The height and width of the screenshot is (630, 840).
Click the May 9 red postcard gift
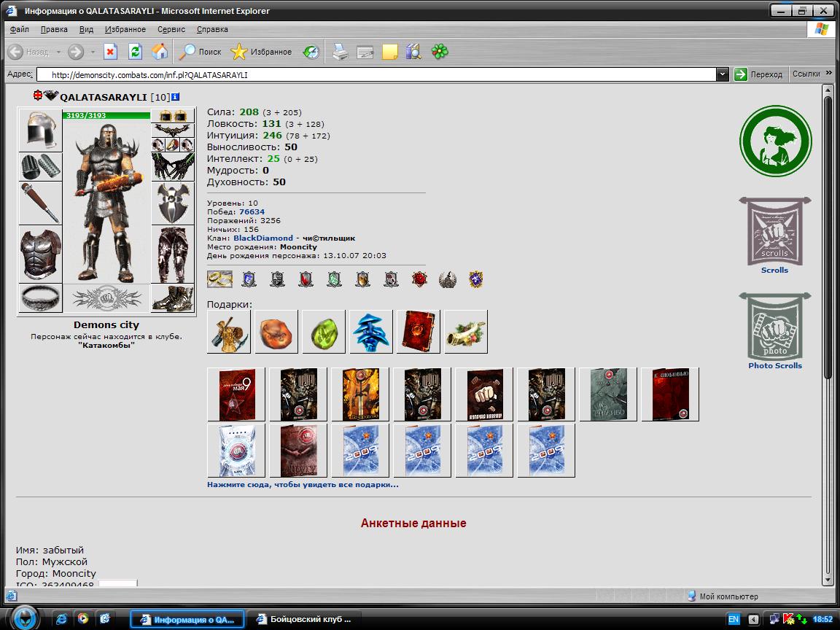click(x=236, y=394)
